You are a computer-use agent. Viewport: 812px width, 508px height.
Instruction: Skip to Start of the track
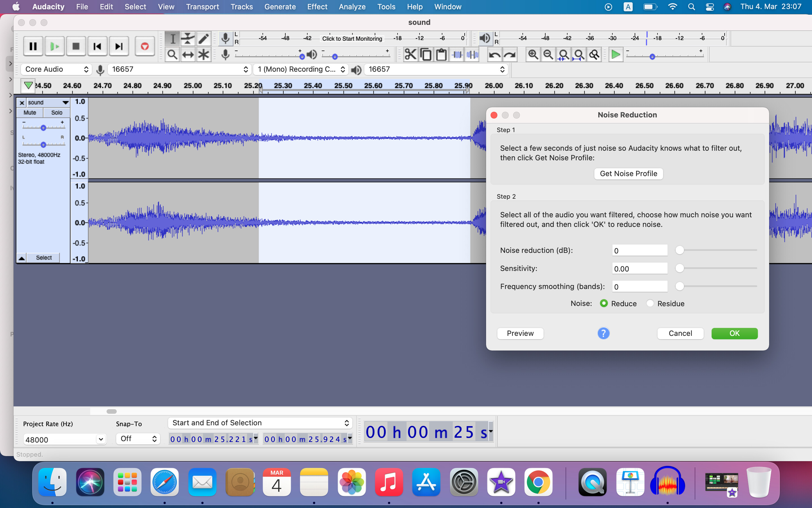(97, 46)
